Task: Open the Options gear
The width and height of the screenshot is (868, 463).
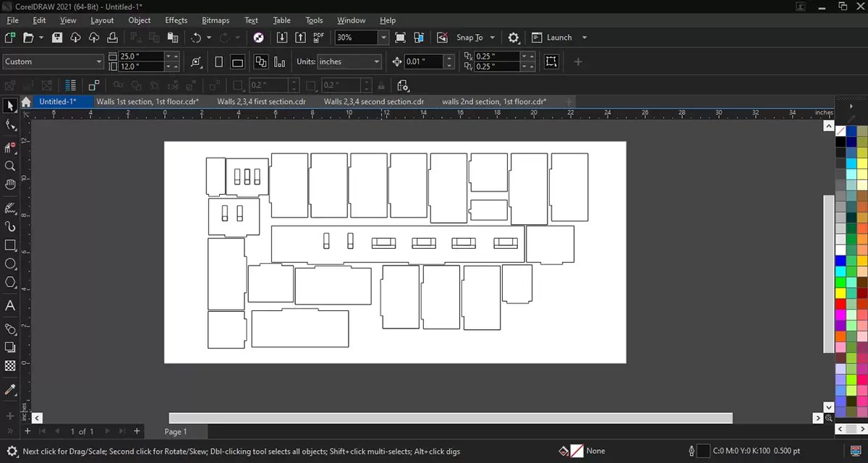Action: [x=514, y=38]
